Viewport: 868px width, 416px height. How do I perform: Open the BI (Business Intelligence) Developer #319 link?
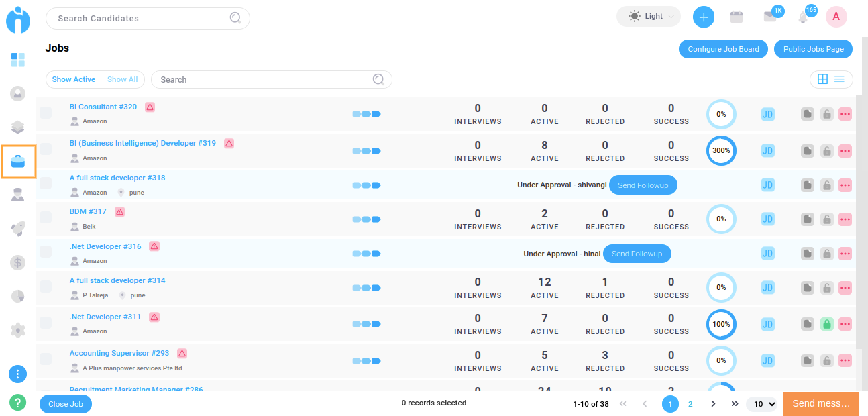(143, 143)
